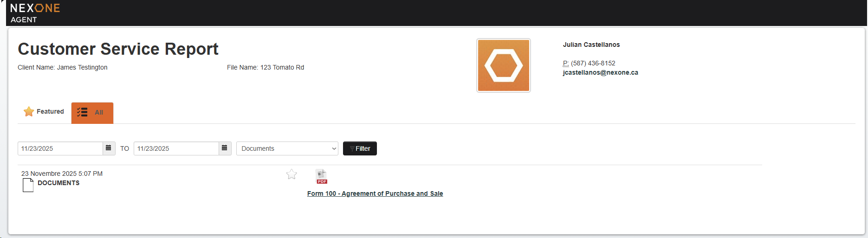Click the File Name 123 Tomato Rd text
Image resolution: width=868 pixels, height=238 pixels.
click(x=265, y=67)
